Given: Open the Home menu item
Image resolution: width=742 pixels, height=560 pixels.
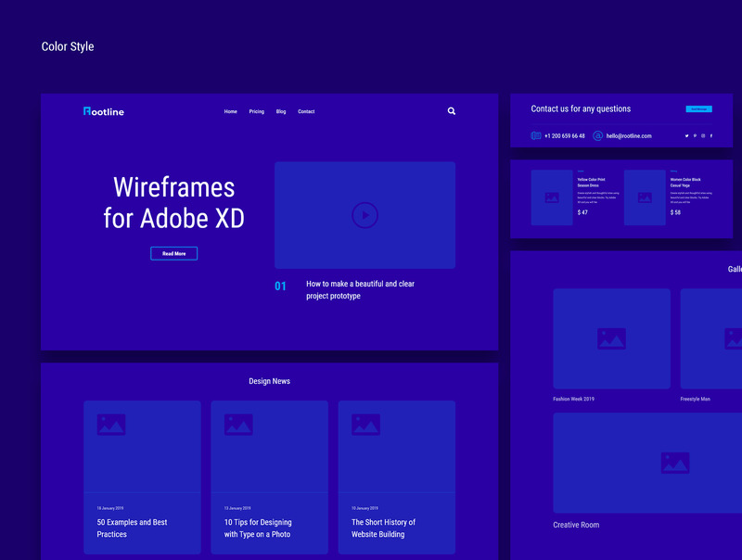Looking at the screenshot, I should pyautogui.click(x=230, y=111).
